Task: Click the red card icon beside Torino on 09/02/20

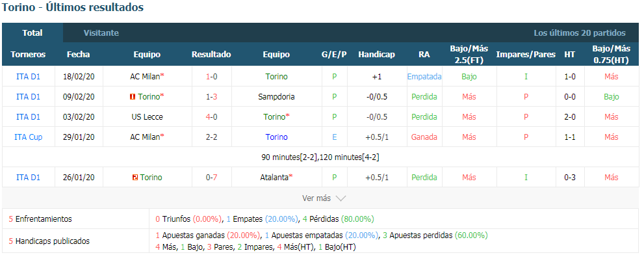Action: (133, 97)
